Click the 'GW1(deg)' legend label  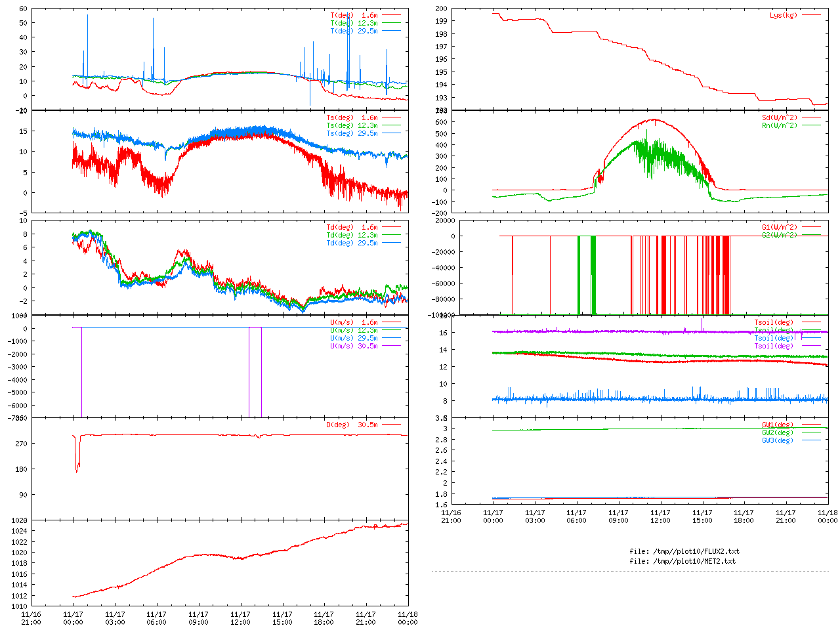point(778,425)
